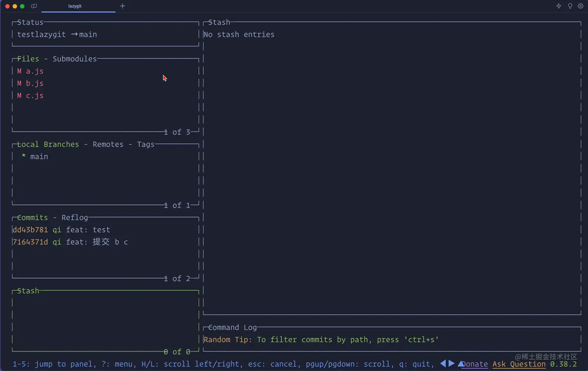588x371 pixels.
Task: Focus the Status panel title
Action: pos(30,22)
